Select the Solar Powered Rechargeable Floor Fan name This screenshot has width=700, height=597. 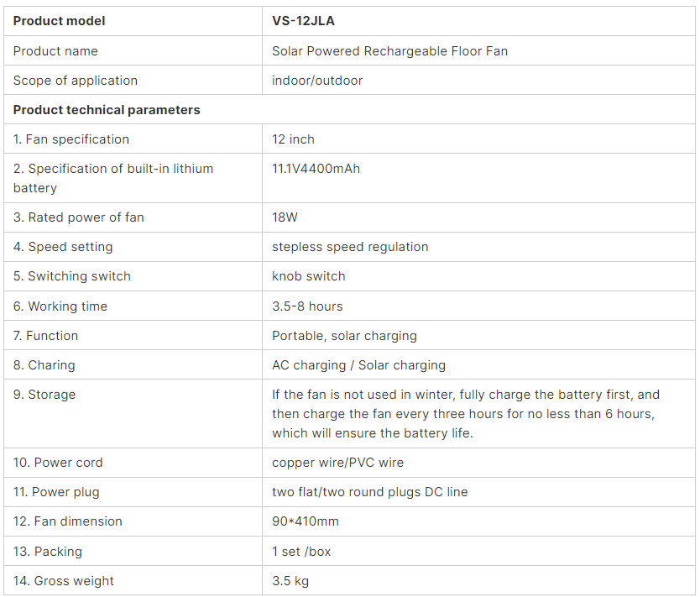point(389,51)
